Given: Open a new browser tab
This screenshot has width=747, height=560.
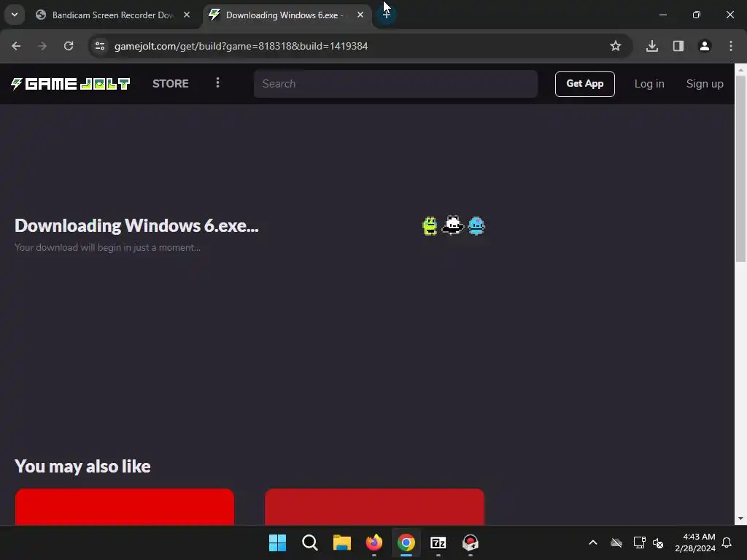Looking at the screenshot, I should (x=386, y=15).
